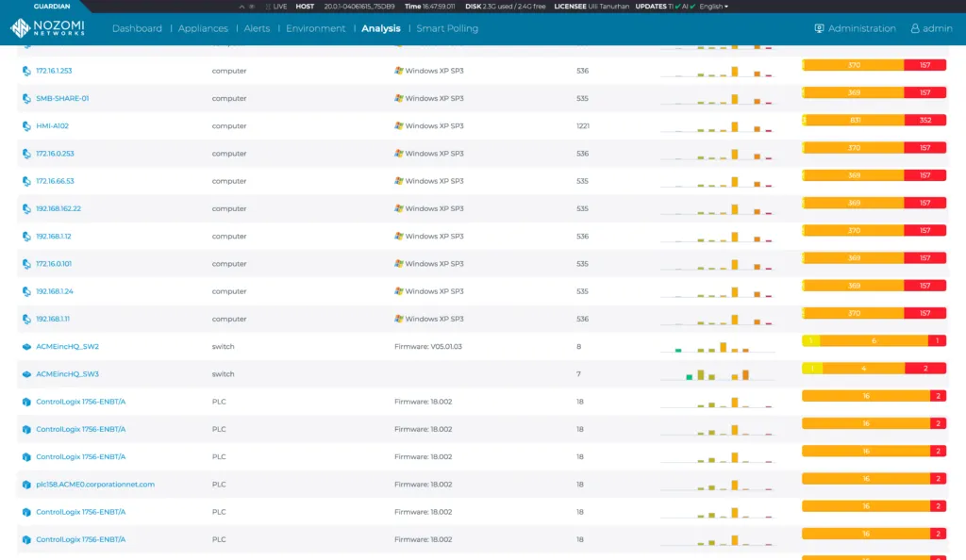Click the 172.16.1.253 orange bar showing 370

tap(854, 65)
